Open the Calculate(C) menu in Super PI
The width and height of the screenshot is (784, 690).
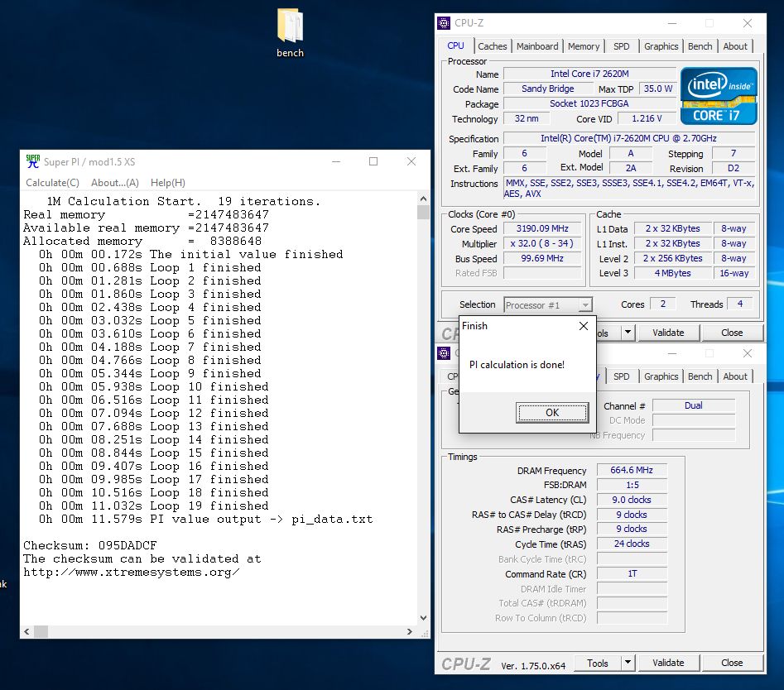(52, 183)
